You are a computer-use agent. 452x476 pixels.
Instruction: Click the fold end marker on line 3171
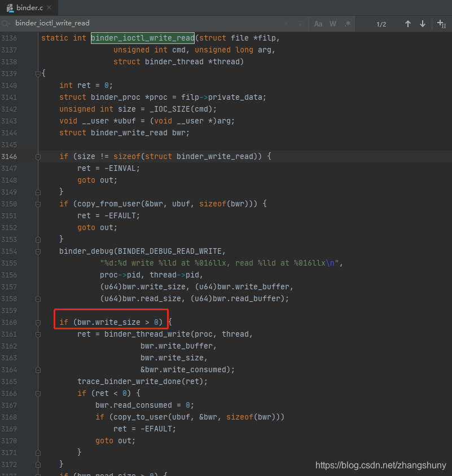point(38,453)
